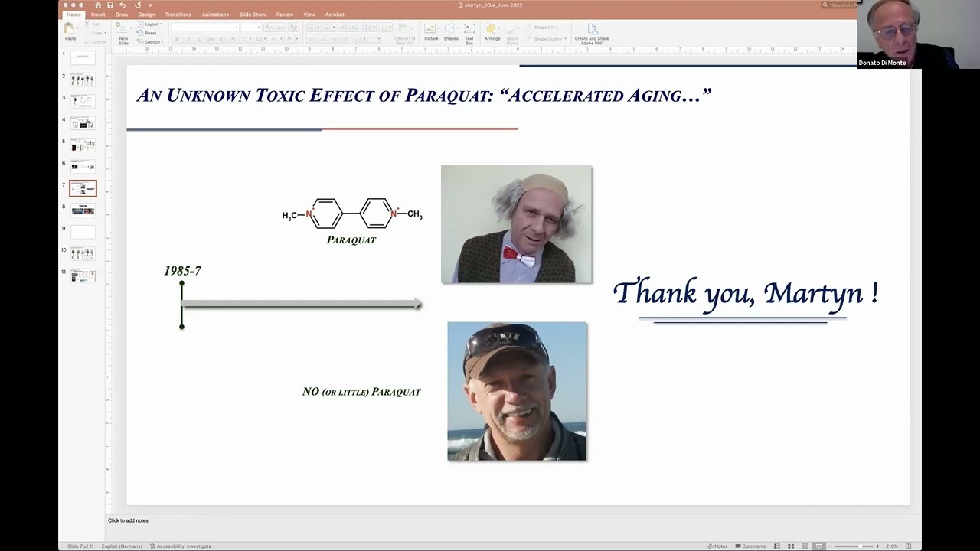
Task: Switch to the Transitions tab
Action: (178, 15)
